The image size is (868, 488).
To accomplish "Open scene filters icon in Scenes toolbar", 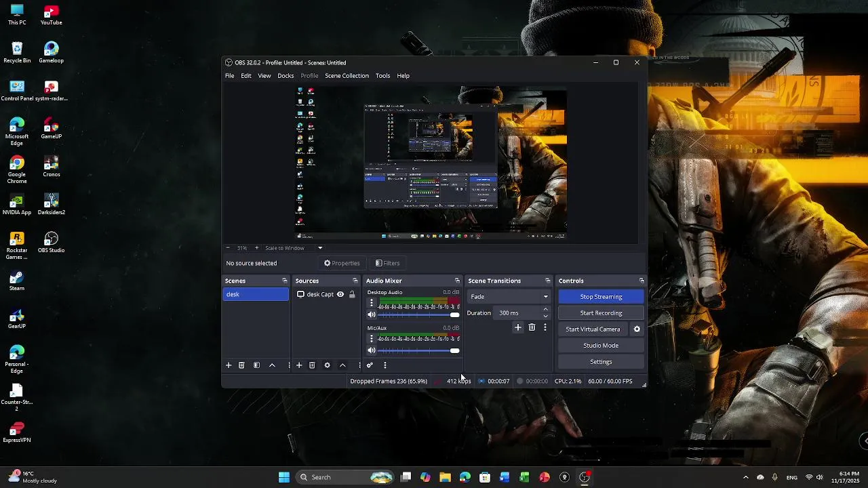I will click(256, 365).
